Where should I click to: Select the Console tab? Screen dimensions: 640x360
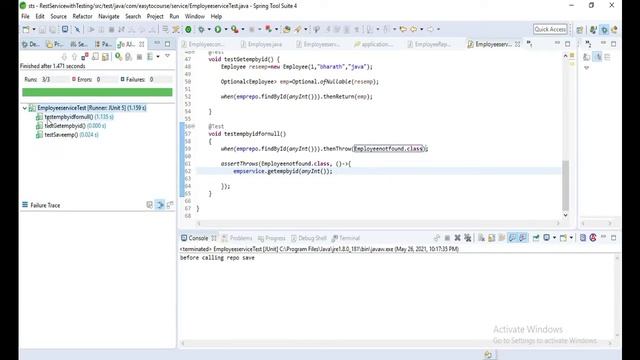(199, 238)
